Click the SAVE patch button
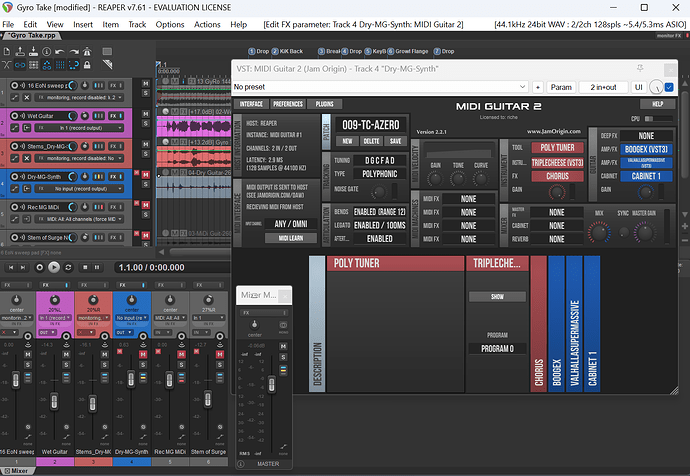 click(396, 141)
